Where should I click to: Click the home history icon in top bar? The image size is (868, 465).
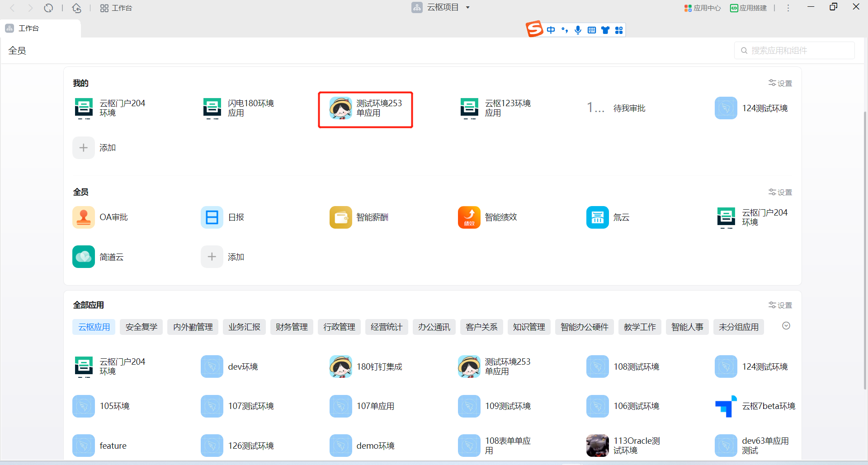pos(77,8)
